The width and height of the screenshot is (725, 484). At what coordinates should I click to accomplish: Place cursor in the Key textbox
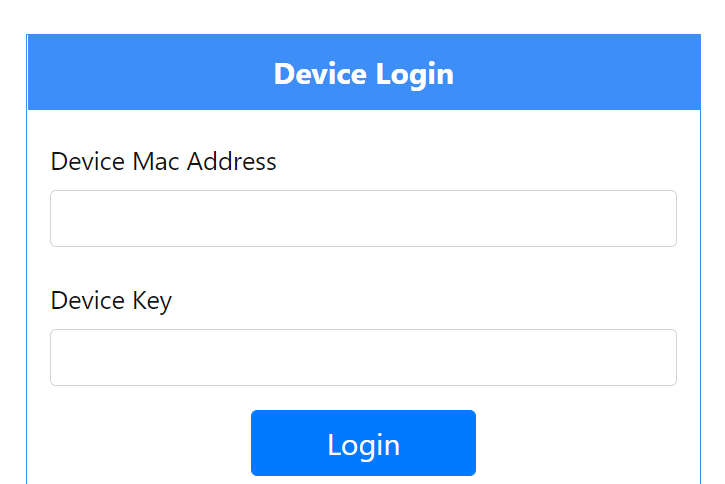point(363,357)
